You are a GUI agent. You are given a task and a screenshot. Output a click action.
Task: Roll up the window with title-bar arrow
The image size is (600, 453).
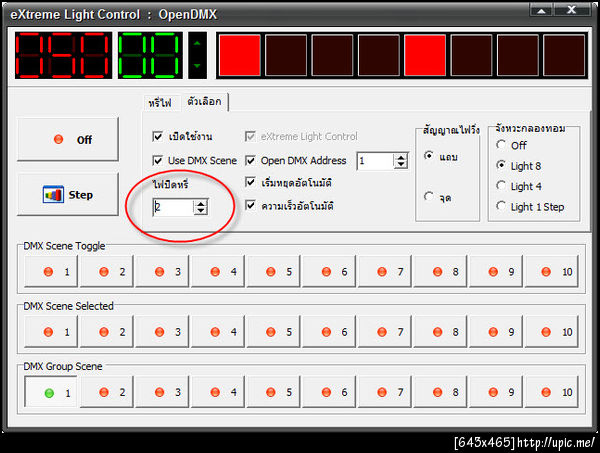coord(541,10)
